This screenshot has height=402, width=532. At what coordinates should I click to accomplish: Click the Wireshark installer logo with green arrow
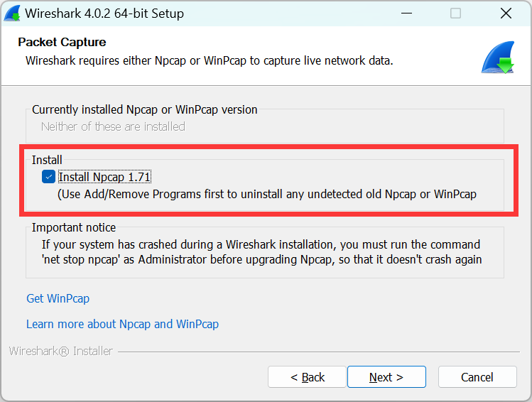click(x=497, y=59)
